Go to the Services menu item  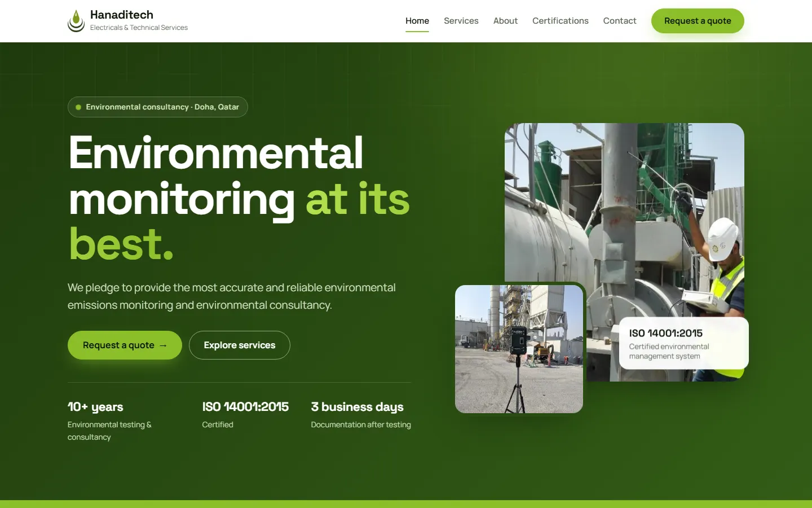(461, 21)
